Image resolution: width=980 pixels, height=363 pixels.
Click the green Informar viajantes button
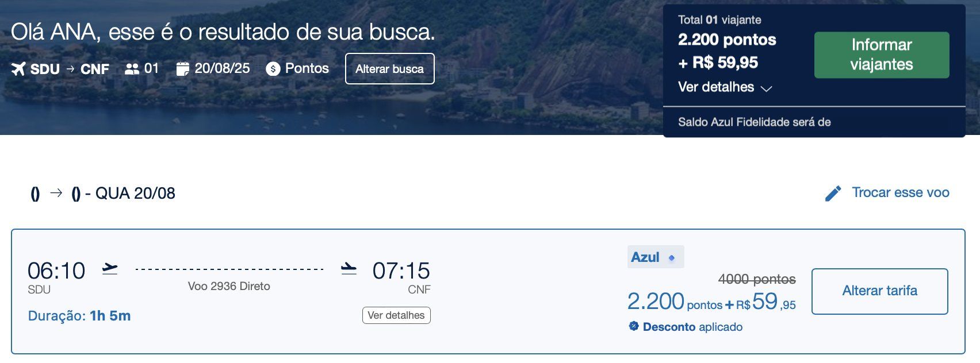click(x=881, y=55)
